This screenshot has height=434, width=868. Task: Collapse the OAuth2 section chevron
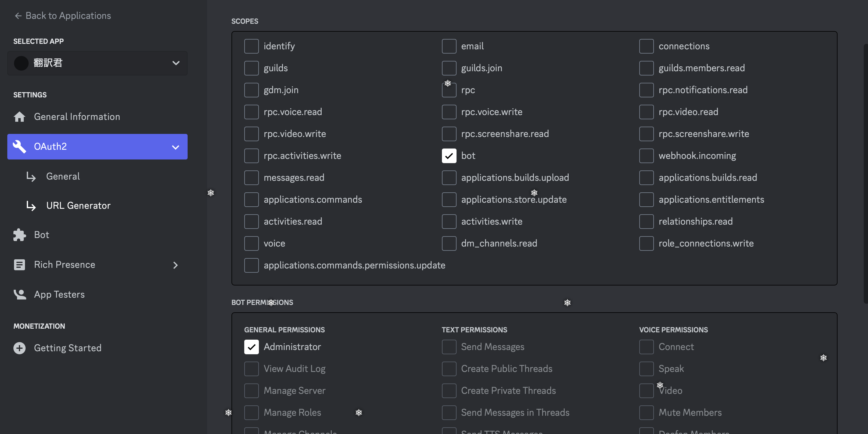tap(175, 147)
